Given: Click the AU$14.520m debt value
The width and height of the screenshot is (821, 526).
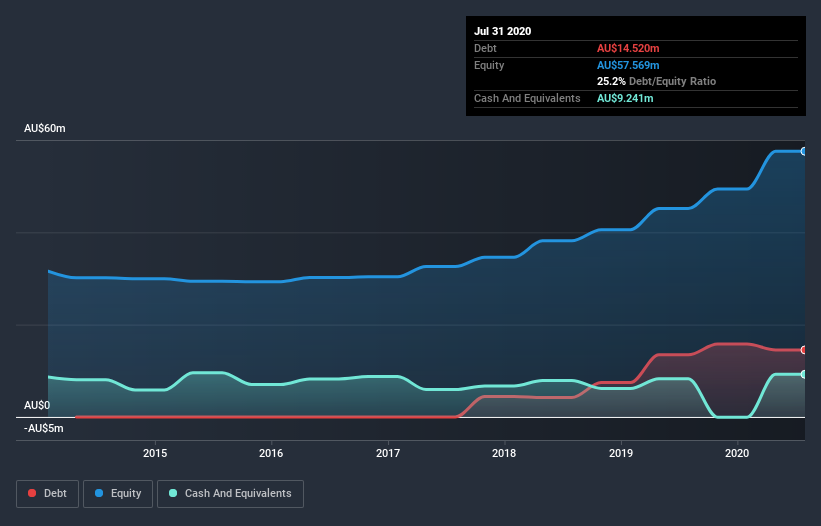Looking at the screenshot, I should tap(628, 48).
